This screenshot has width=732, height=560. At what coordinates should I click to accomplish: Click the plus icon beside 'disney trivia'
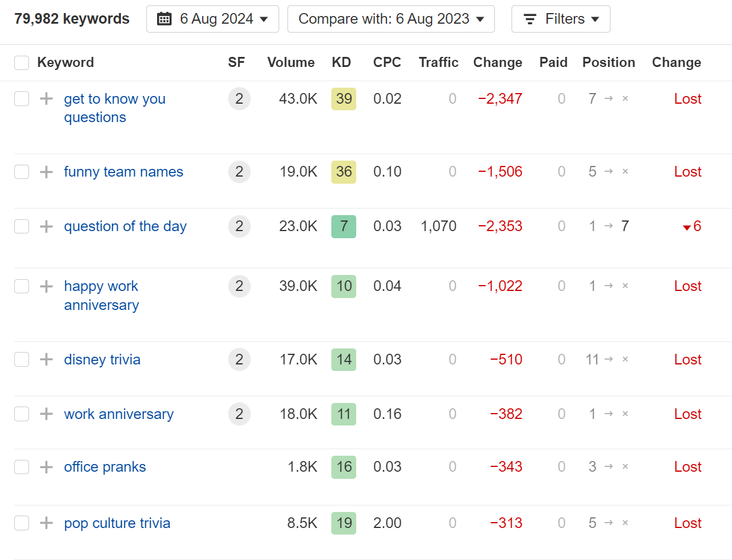46,360
